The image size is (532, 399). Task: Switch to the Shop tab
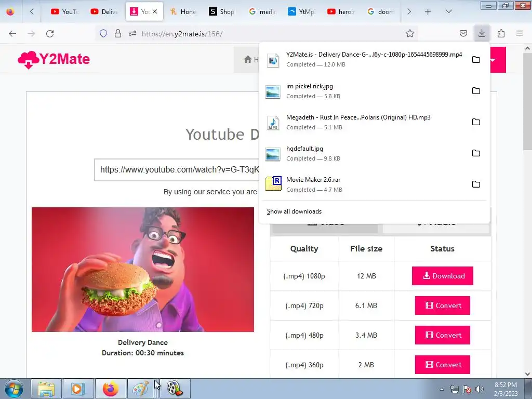[222, 11]
